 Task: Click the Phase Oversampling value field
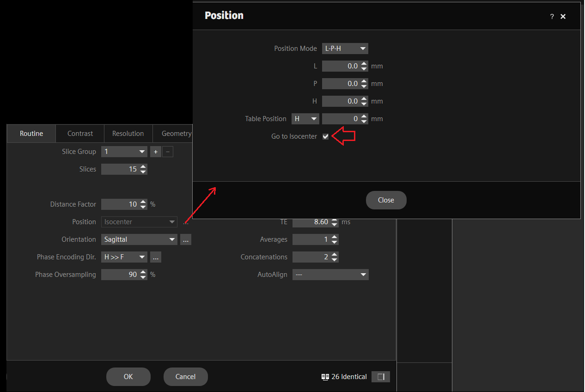[120, 275]
